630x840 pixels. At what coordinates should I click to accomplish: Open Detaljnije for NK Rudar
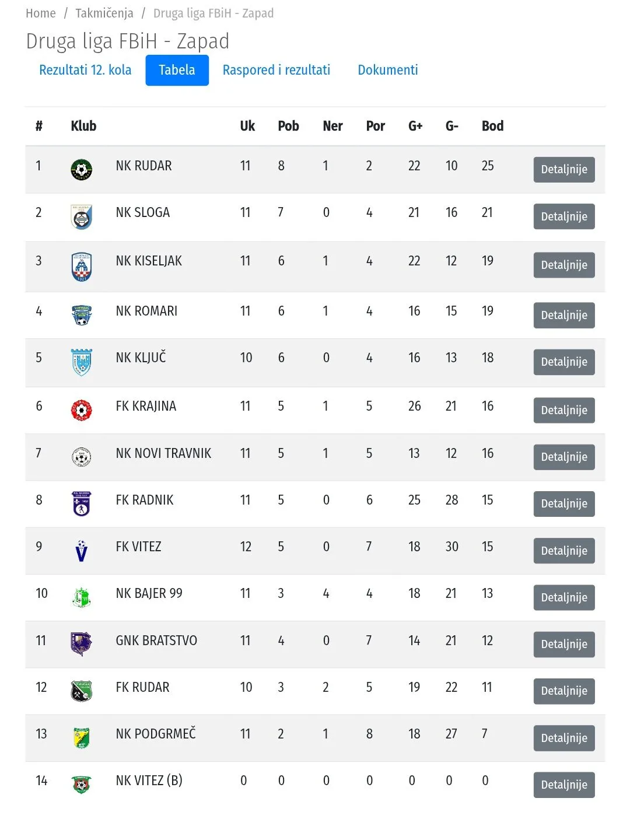tap(563, 170)
